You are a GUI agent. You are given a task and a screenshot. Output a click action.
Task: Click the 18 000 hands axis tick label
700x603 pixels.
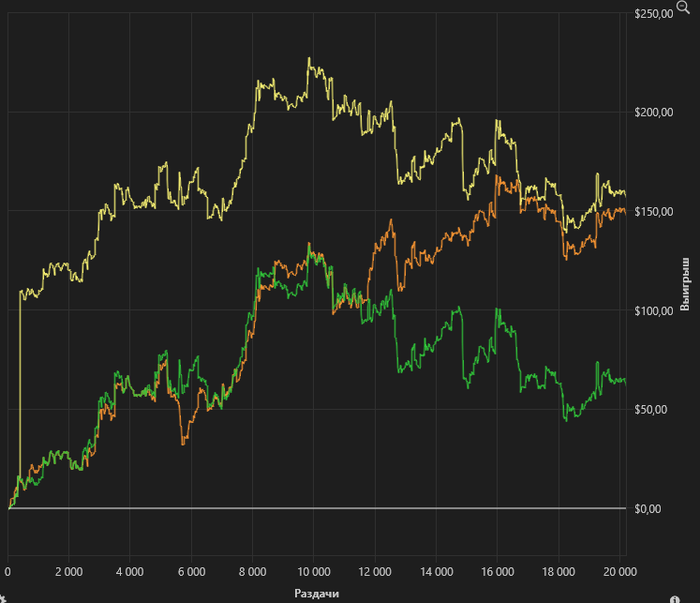[x=558, y=573]
